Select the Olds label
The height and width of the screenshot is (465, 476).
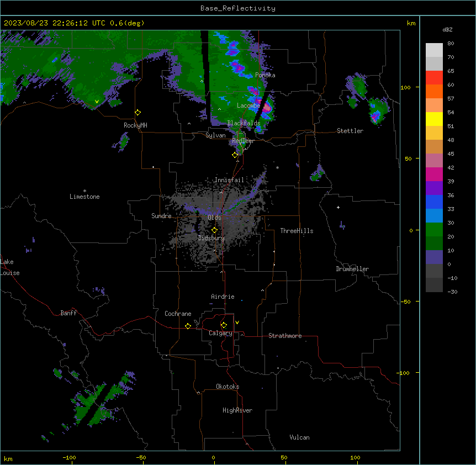click(214, 218)
